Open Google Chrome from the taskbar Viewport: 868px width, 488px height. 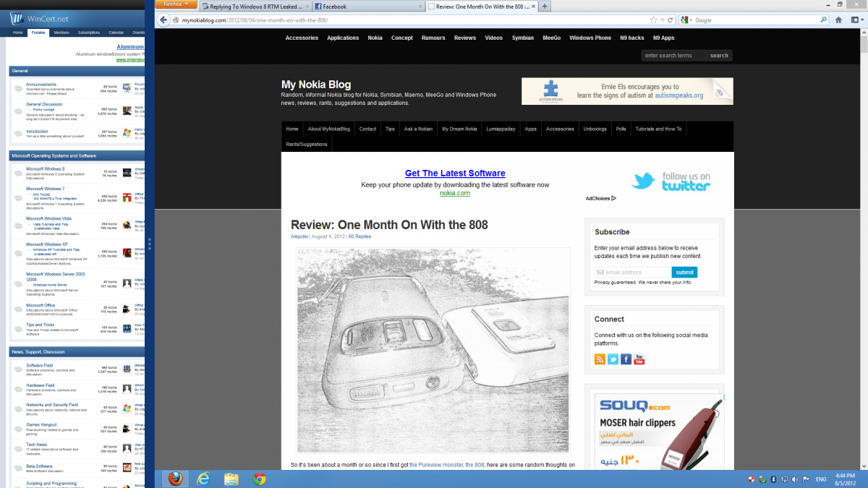pyautogui.click(x=259, y=479)
